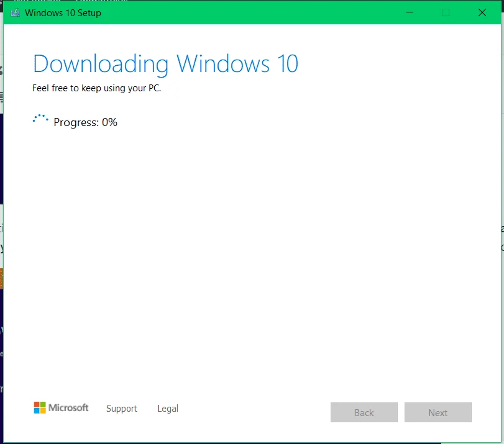Viewport: 504px width, 444px height.
Task: Click the disabled maximize button
Action: coord(446,12)
